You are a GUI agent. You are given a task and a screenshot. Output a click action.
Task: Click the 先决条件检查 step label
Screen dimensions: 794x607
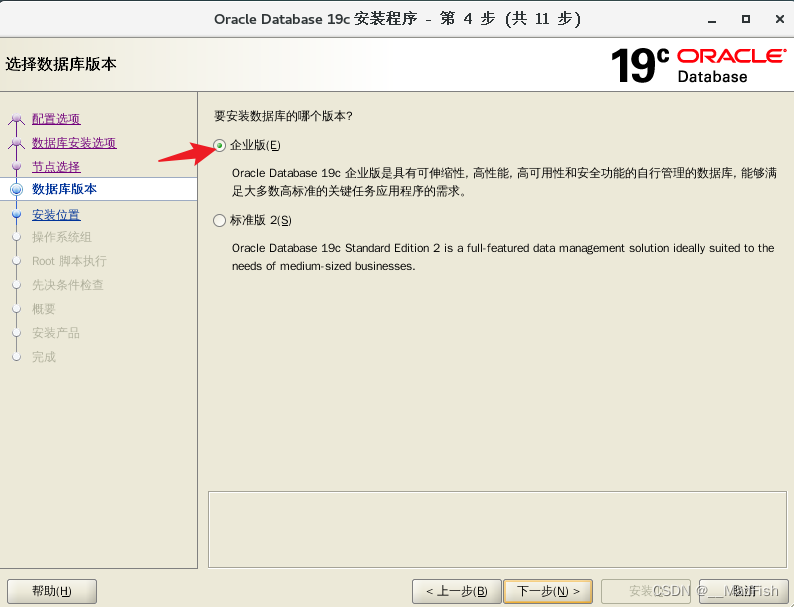(68, 285)
